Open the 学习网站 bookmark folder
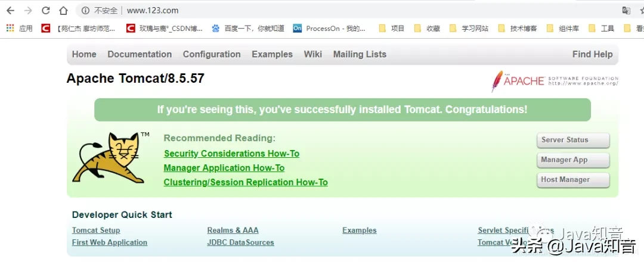This screenshot has height=262, width=644. click(x=469, y=29)
